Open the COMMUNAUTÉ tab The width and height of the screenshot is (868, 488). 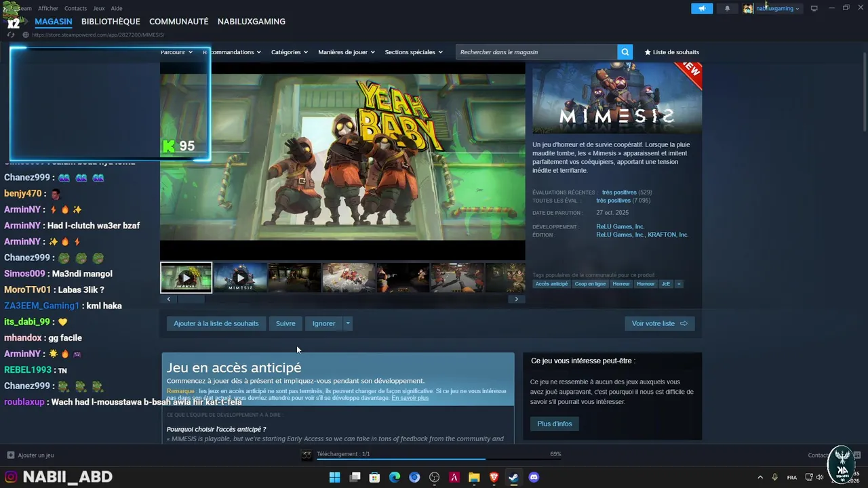tap(178, 22)
